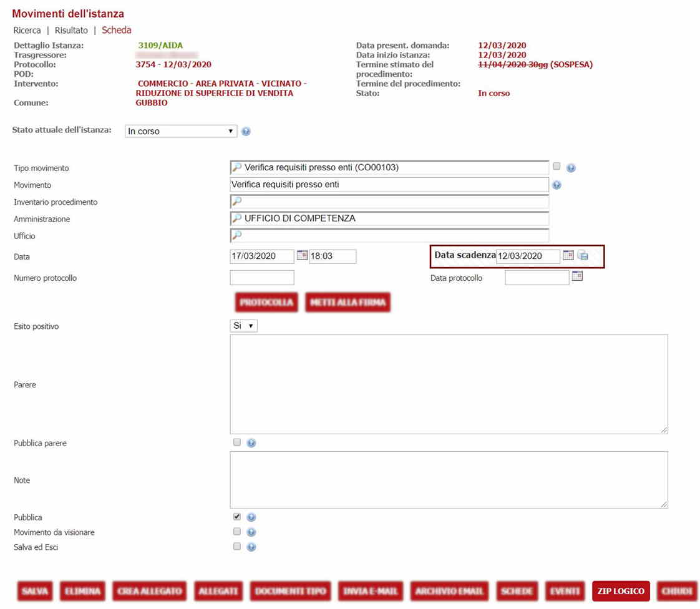Viewport: 700px width, 609px height.
Task: Uncheck the Pubblica checkbox
Action: click(x=236, y=517)
